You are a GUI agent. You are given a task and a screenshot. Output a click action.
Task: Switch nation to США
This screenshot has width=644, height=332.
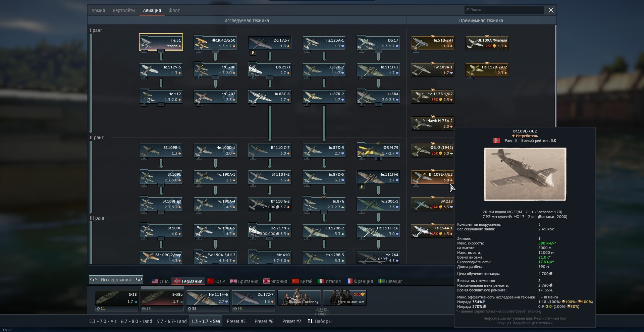(160, 281)
